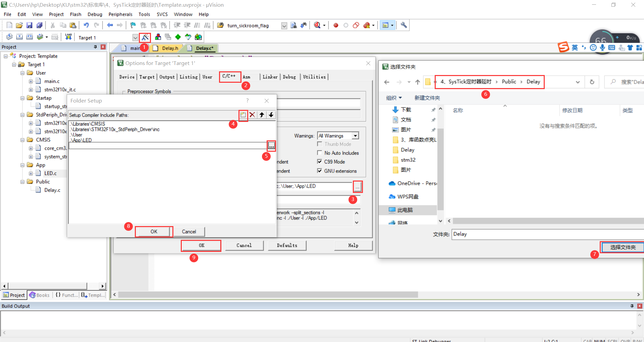Viewport: 644px width, 342px height.
Task: Add a new include path in Folder Setup
Action: [x=243, y=115]
